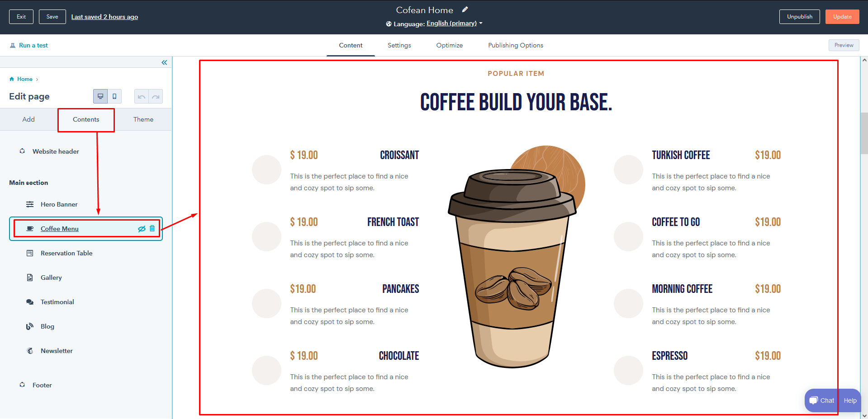Switch to desktop preview mode

(100, 96)
